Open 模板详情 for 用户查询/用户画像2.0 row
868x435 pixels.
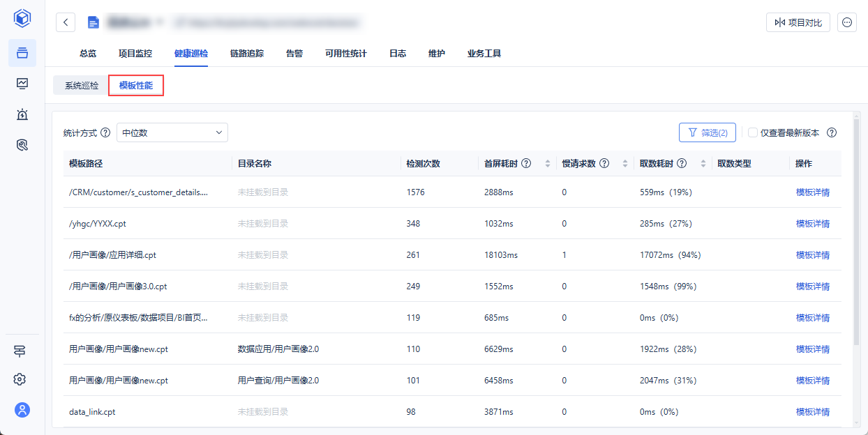tap(813, 381)
